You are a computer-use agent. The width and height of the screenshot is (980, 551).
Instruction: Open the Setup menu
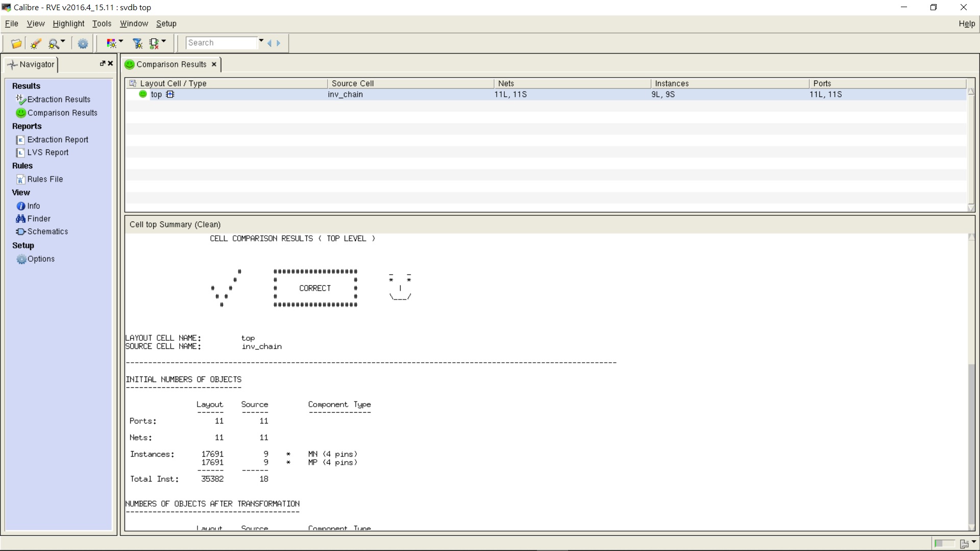coord(166,23)
